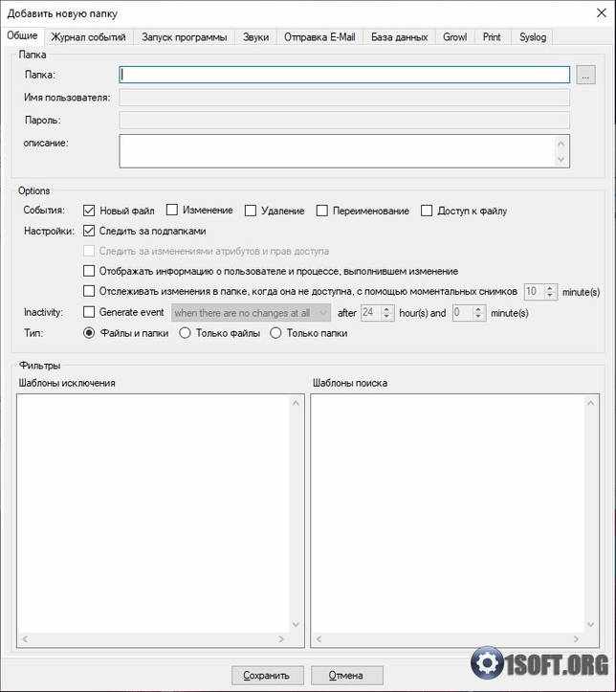Decrease snapshot minutes spinner value 10

(x=550, y=295)
